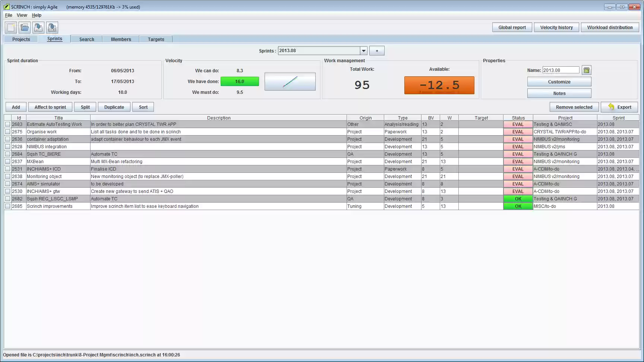
Task: Switch to the Projects tab
Action: [x=21, y=39]
